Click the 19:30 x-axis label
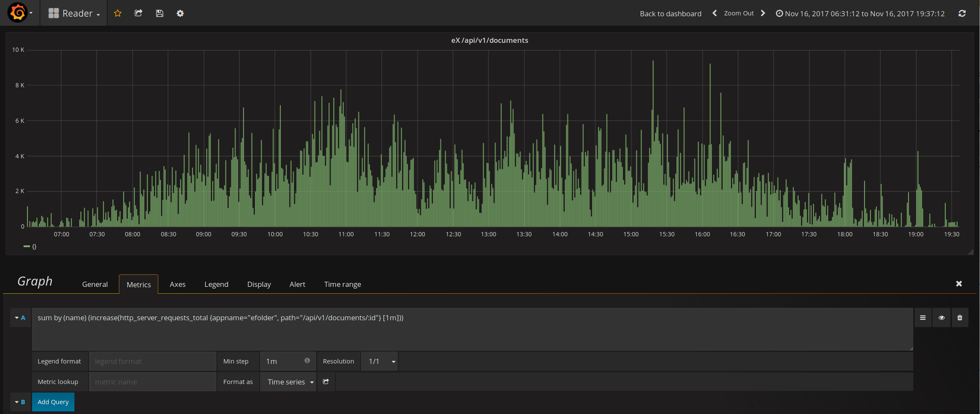Screen dimensions: 980x414 [x=951, y=234]
